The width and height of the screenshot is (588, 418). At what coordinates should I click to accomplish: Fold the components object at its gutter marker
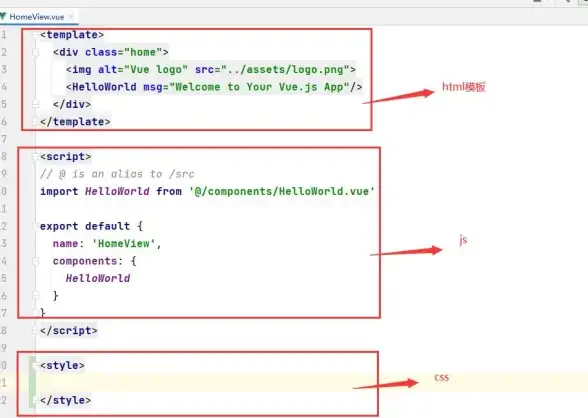(36, 261)
